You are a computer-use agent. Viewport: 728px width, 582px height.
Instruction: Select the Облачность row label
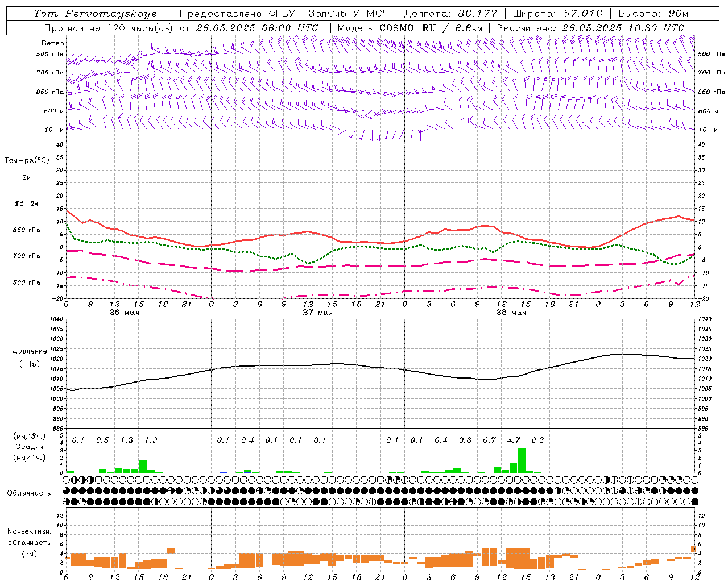29,493
